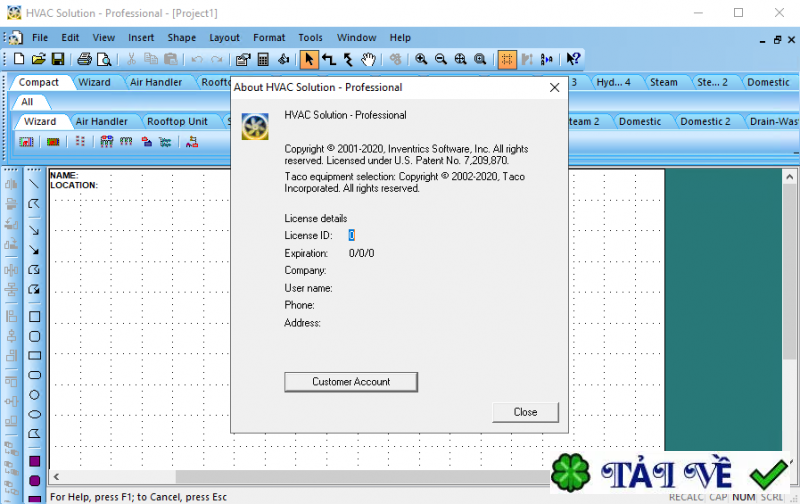800x504 pixels.
Task: Pick the filled purple square tool
Action: click(x=34, y=461)
